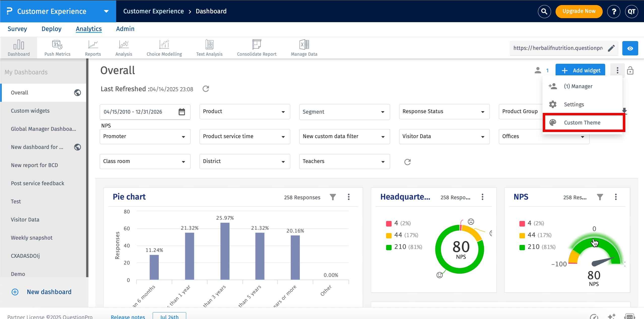
Task: Select Custom Theme from the menu
Action: pos(582,123)
